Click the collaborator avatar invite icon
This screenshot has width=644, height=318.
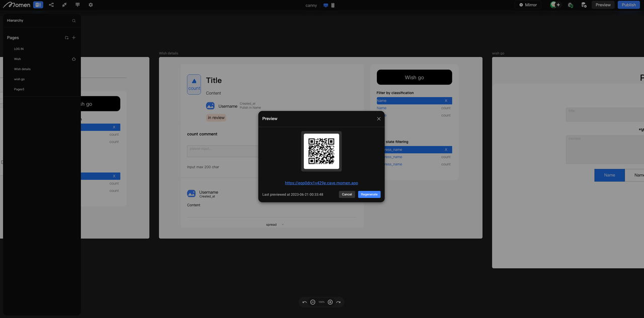pos(555,5)
